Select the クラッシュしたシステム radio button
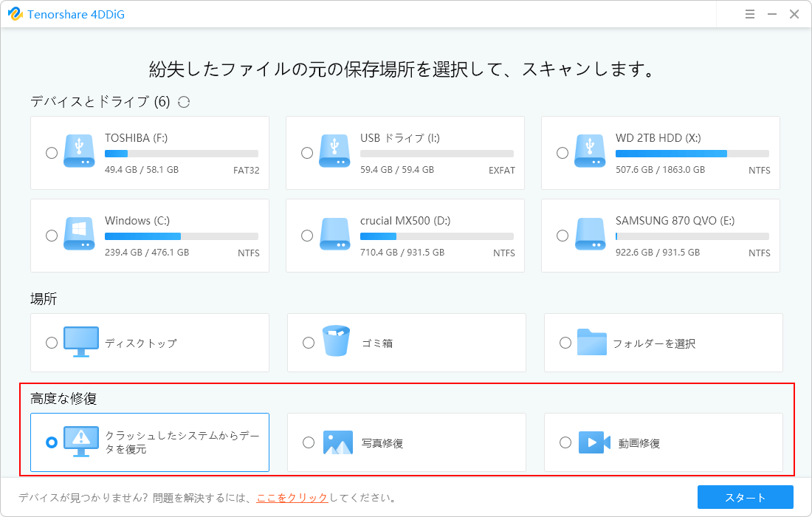This screenshot has height=517, width=812. (51, 442)
